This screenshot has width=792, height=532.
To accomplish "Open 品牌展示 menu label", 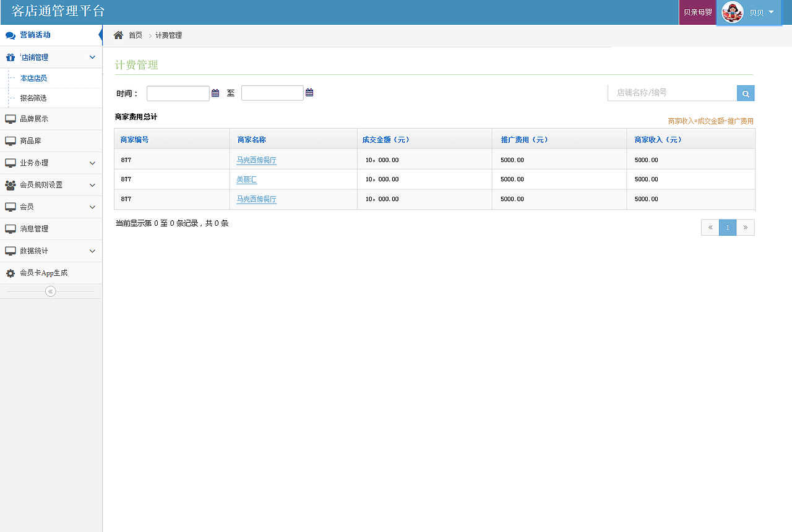I will pos(34,119).
